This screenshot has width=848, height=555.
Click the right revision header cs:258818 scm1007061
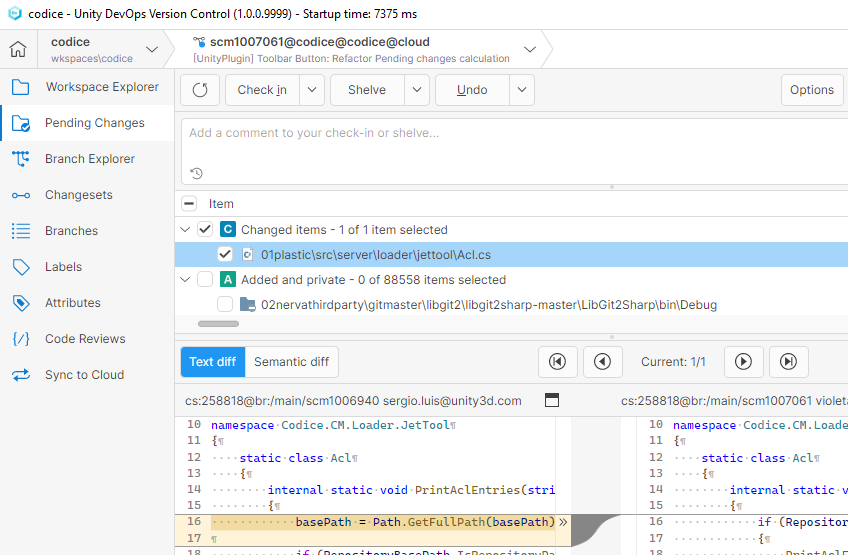coord(734,401)
